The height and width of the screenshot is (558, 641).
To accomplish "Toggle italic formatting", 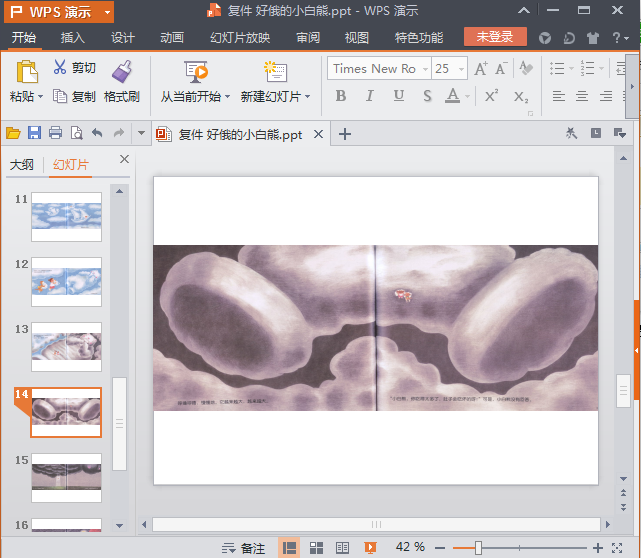I will click(370, 96).
